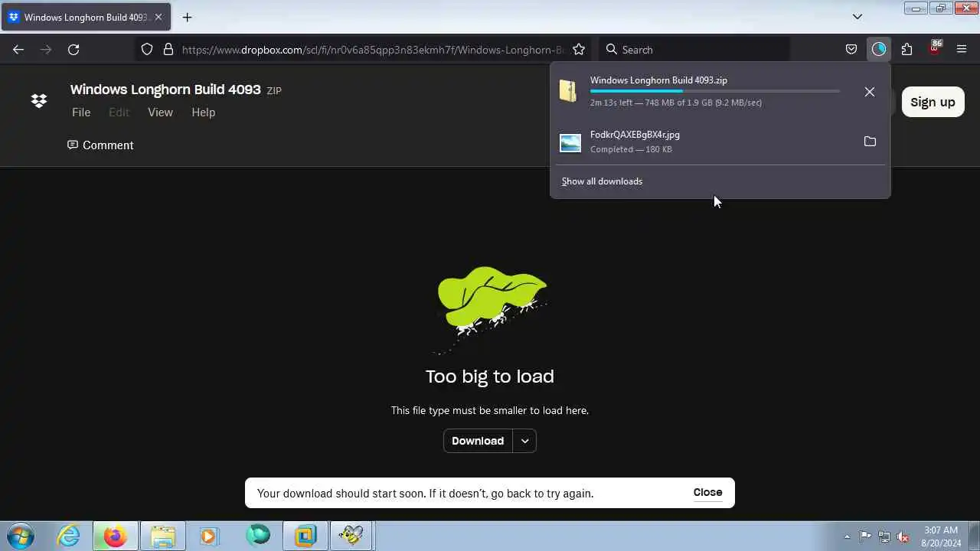Switch to Firefox in the taskbar
The height and width of the screenshot is (551, 980).
coord(116,536)
